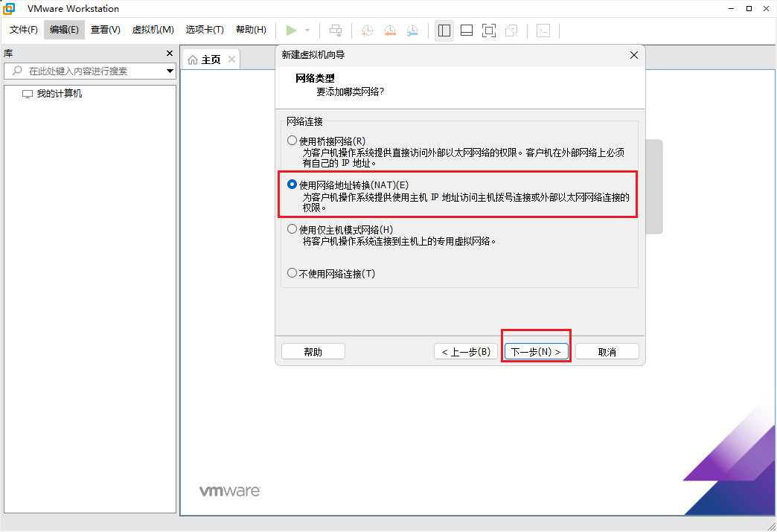The height and width of the screenshot is (532, 777).
Task: Toggle the thumbnail bar view icon
Action: click(x=467, y=31)
